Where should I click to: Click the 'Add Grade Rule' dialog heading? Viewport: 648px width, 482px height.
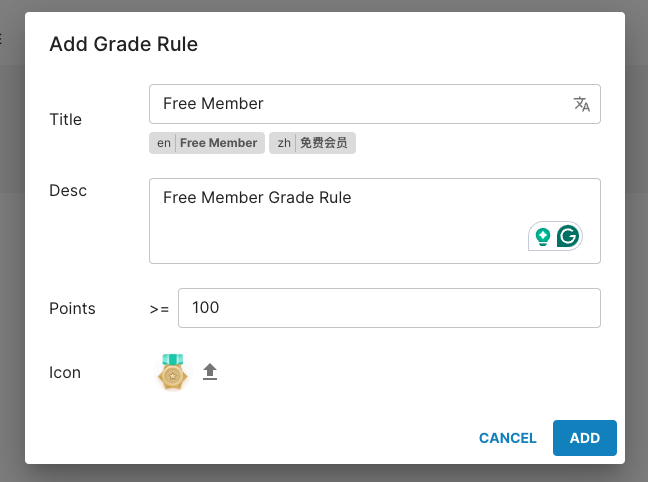(x=124, y=44)
